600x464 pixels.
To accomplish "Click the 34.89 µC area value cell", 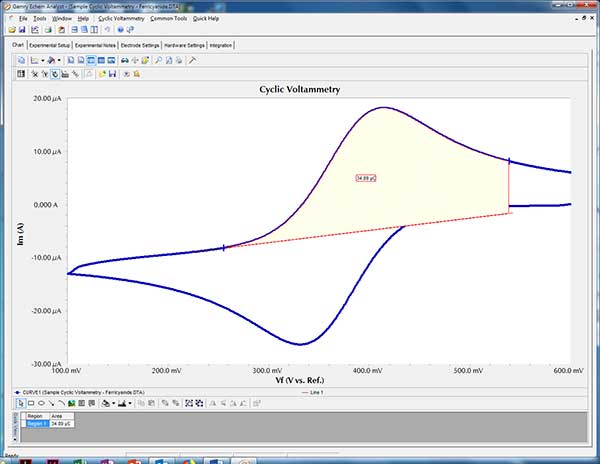I will [x=61, y=423].
